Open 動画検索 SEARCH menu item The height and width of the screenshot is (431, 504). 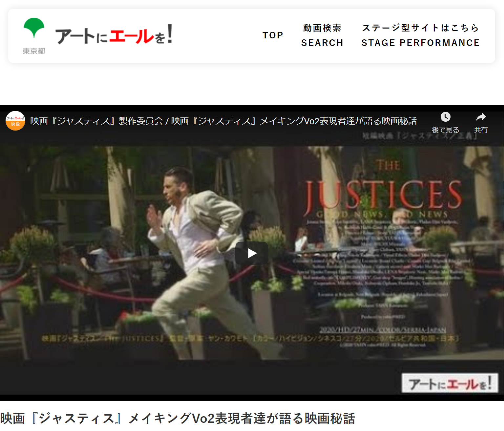pyautogui.click(x=322, y=35)
